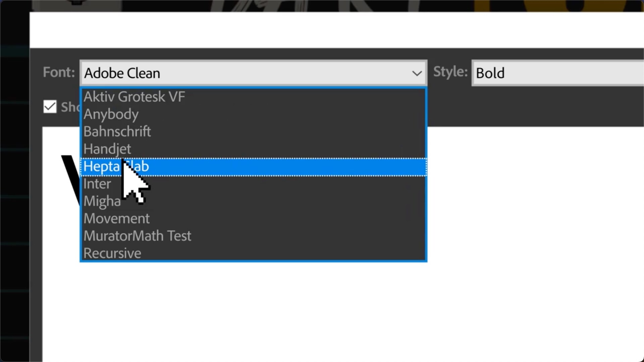Pick the Movement font option

pos(117,219)
